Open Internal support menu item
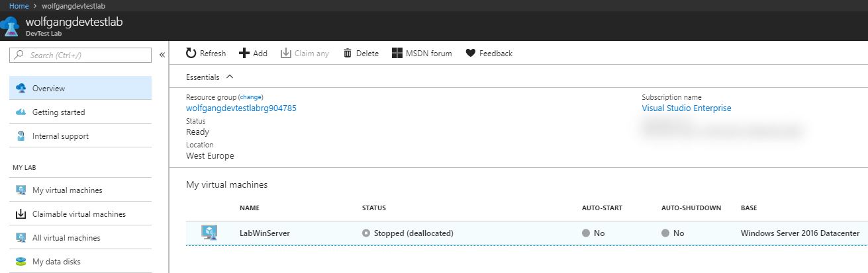 coord(80,136)
